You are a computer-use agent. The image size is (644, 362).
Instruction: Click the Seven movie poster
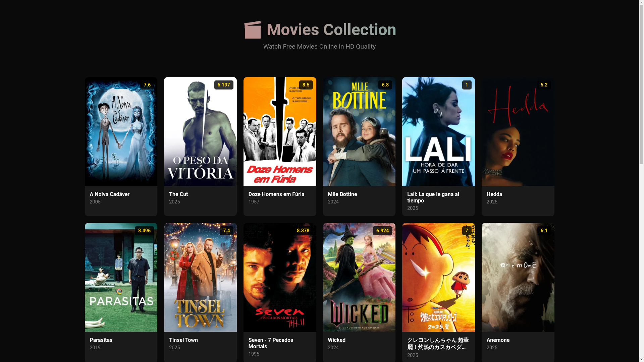pyautogui.click(x=280, y=277)
